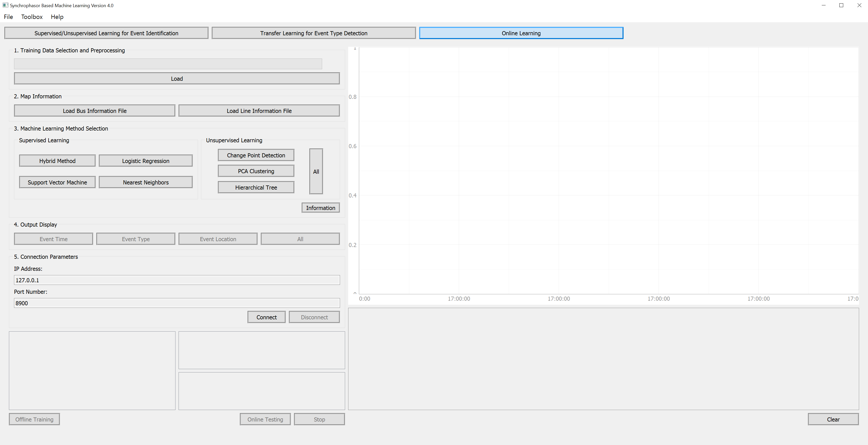Image resolution: width=868 pixels, height=445 pixels.
Task: Select Change Point Detection
Action: pos(256,155)
